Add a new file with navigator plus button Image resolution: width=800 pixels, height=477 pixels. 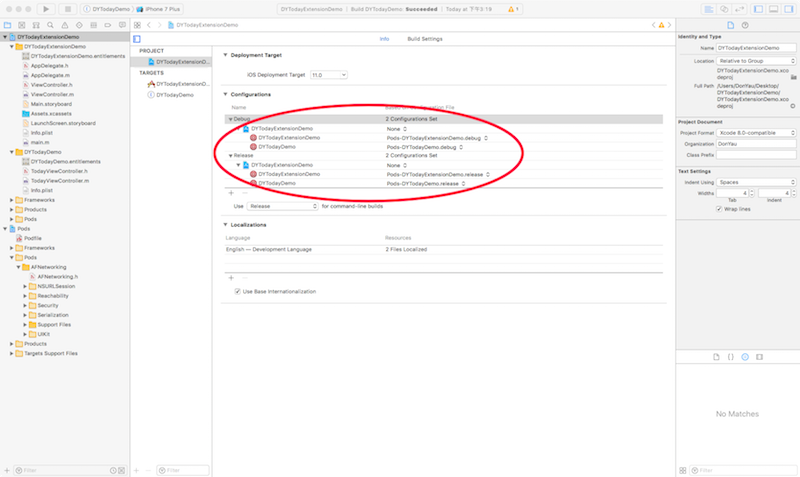(7, 470)
